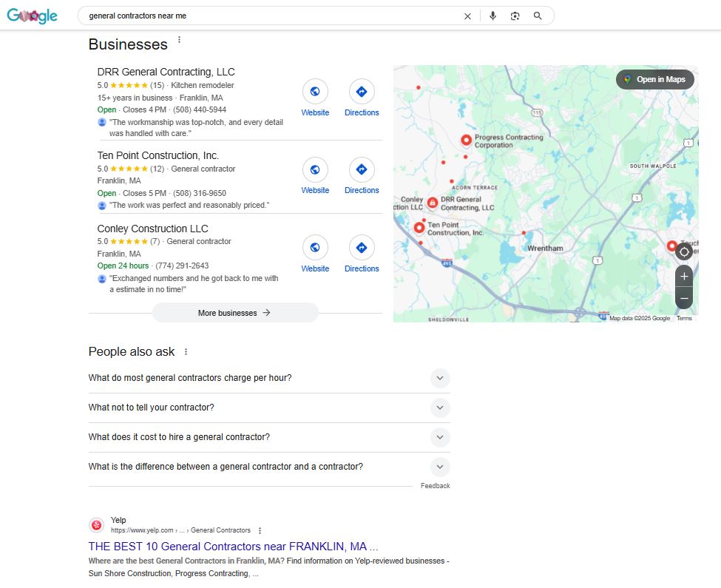Clear the search query with X icon

467,16
